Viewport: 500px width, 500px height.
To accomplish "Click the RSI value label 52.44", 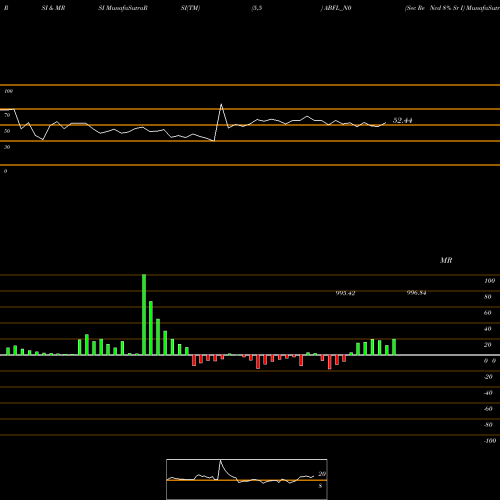I will (x=402, y=120).
